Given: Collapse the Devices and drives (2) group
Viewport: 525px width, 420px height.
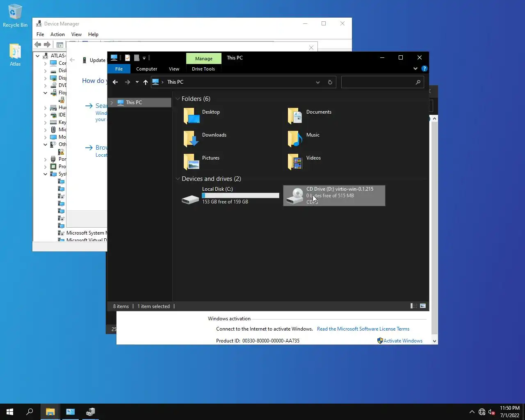Looking at the screenshot, I should point(178,179).
